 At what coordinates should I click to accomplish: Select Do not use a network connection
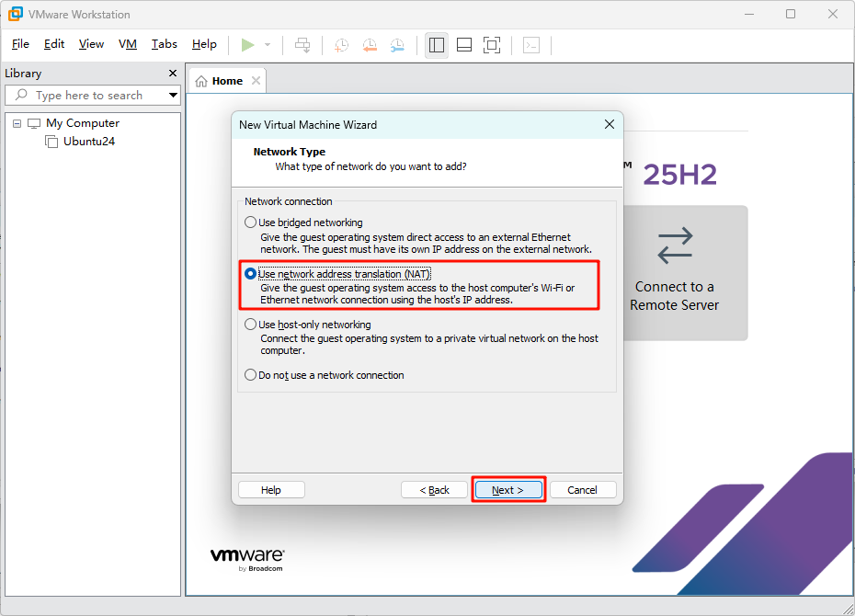tap(325, 375)
